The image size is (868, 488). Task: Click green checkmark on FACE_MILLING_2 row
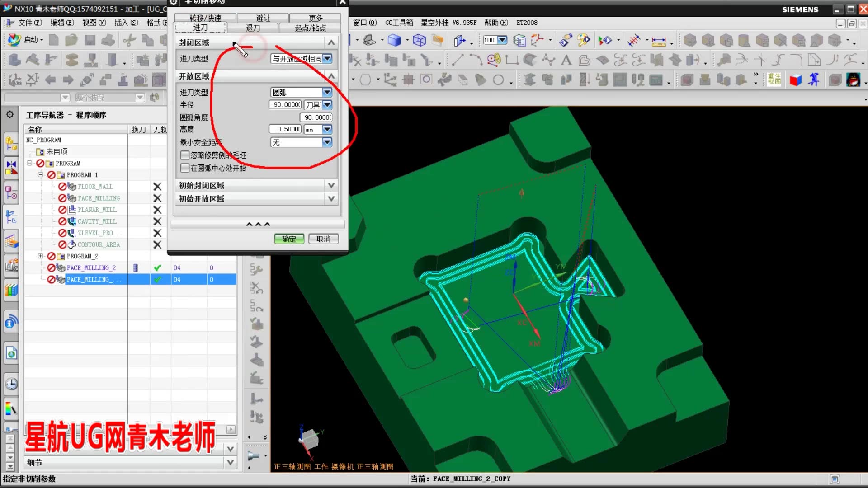click(x=157, y=268)
